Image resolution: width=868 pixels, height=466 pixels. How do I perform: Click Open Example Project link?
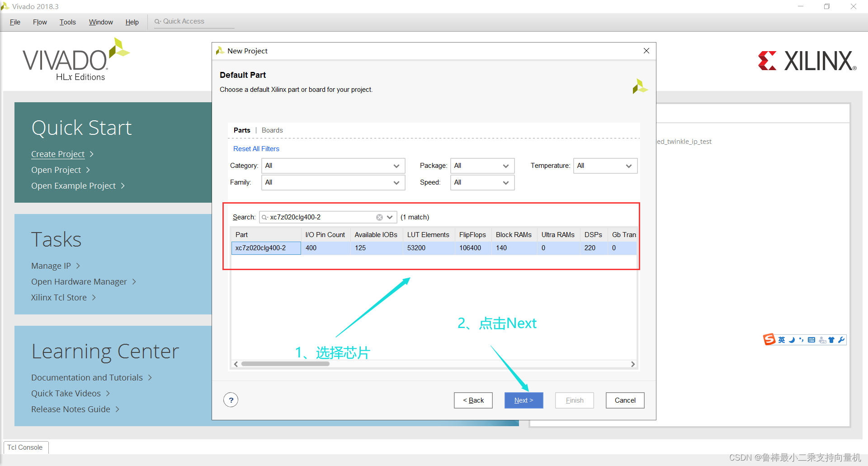pos(73,186)
